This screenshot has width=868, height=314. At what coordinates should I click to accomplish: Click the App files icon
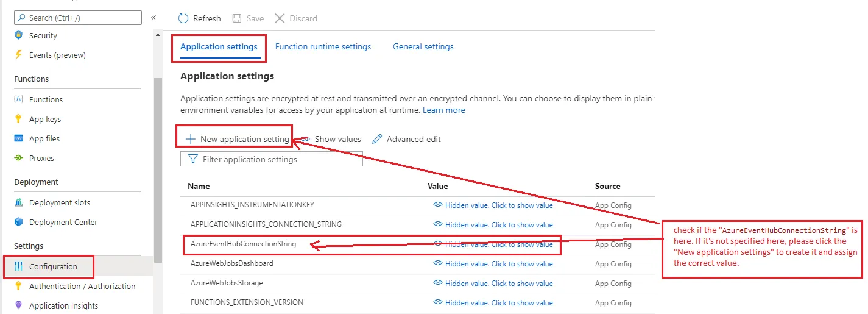pos(18,139)
